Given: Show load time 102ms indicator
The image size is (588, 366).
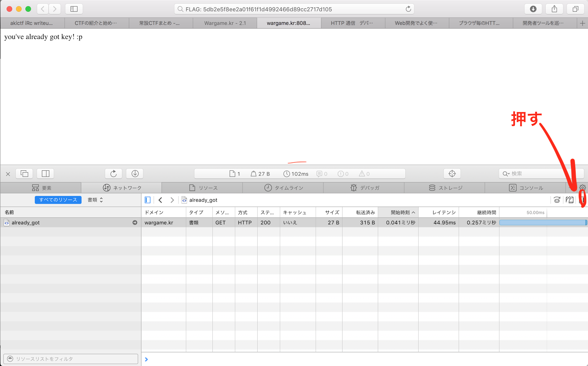Looking at the screenshot, I should [x=296, y=174].
